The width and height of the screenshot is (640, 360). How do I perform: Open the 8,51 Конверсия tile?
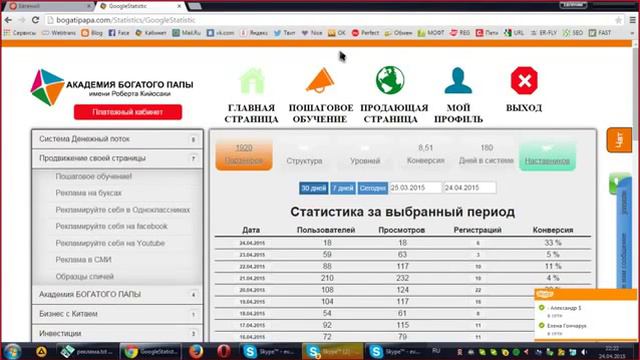pyautogui.click(x=425, y=154)
